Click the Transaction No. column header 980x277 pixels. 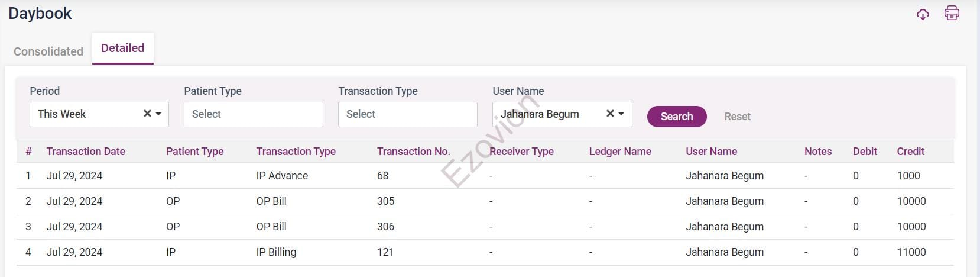413,152
